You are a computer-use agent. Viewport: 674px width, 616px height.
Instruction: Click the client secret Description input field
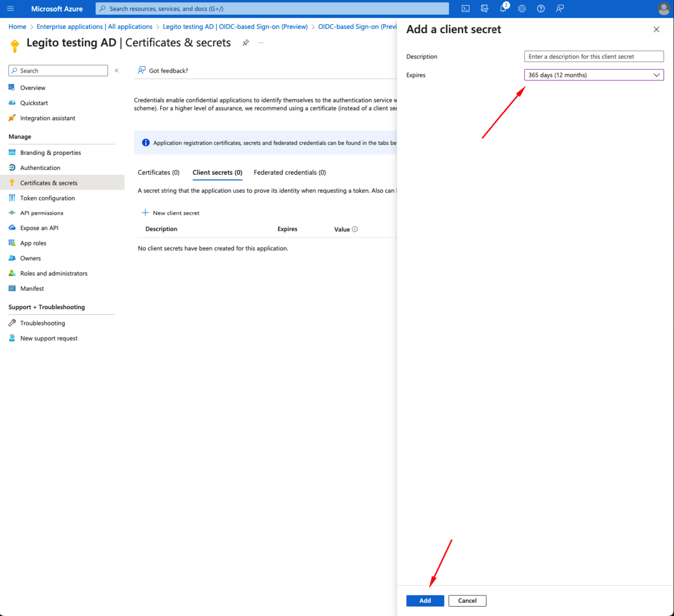click(x=593, y=56)
